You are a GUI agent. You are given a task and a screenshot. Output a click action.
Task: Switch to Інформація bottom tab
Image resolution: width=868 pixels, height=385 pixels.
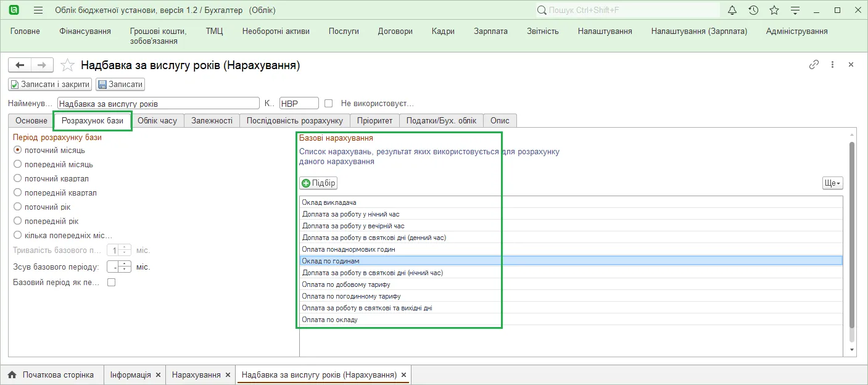point(131,375)
